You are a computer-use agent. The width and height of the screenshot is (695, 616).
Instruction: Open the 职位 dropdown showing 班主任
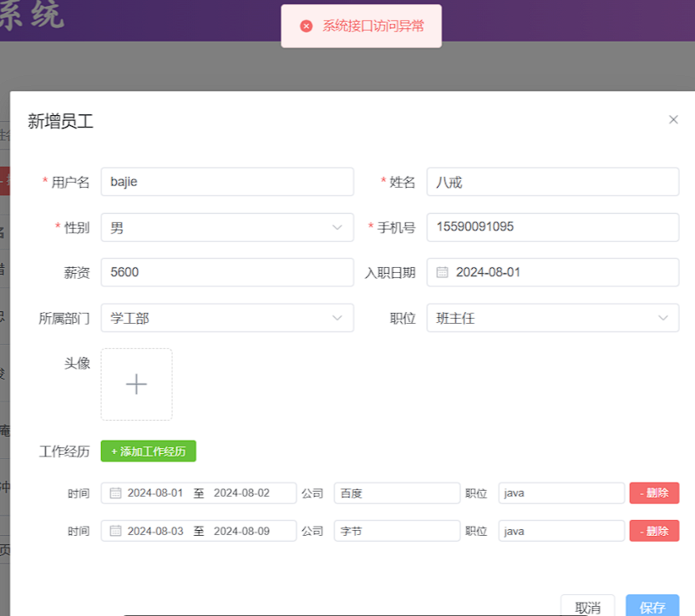coord(553,317)
